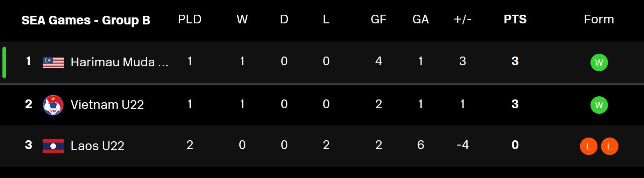Click the SEA Games - Group B title
This screenshot has width=644, height=178.
[x=86, y=20]
